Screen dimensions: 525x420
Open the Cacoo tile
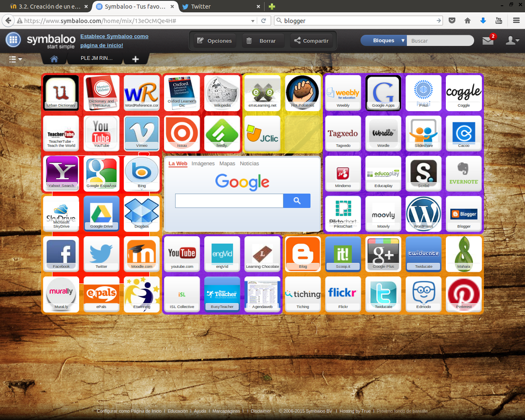tap(464, 133)
